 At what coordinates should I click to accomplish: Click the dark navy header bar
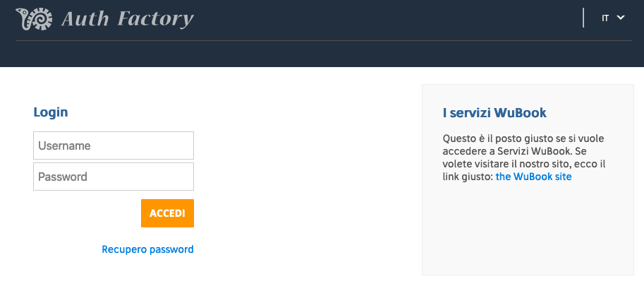pyautogui.click(x=322, y=33)
